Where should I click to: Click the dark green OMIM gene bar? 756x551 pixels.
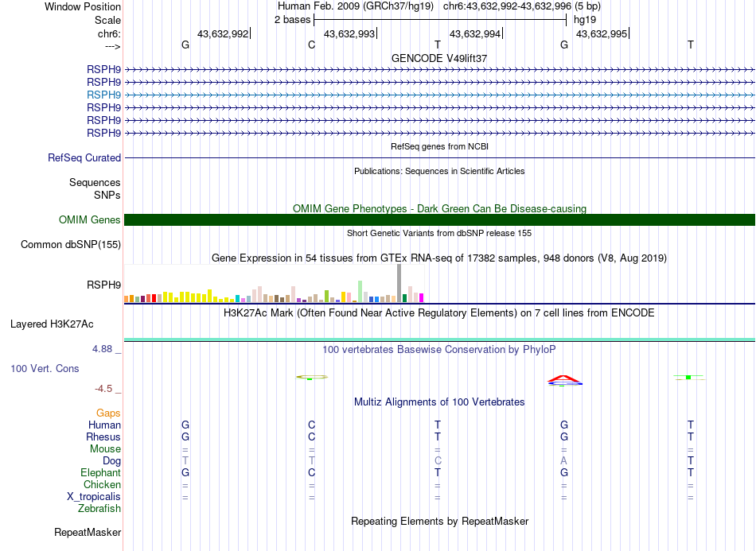[x=439, y=219]
